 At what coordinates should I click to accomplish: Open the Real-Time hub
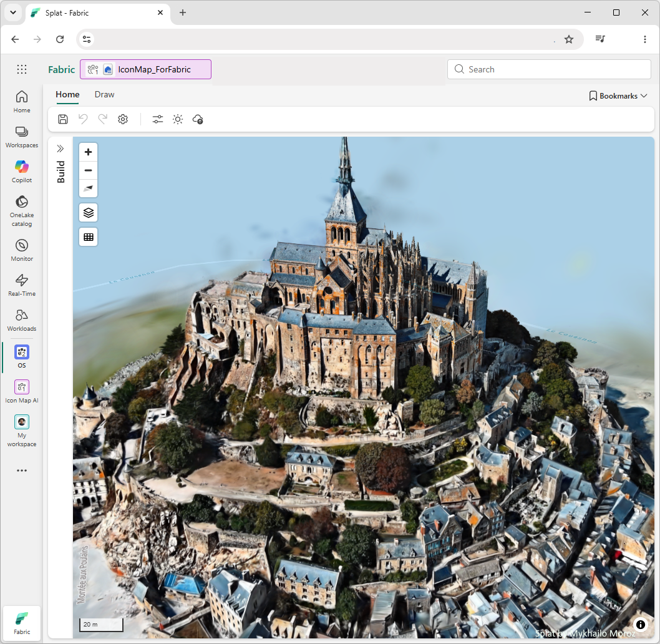click(x=22, y=286)
